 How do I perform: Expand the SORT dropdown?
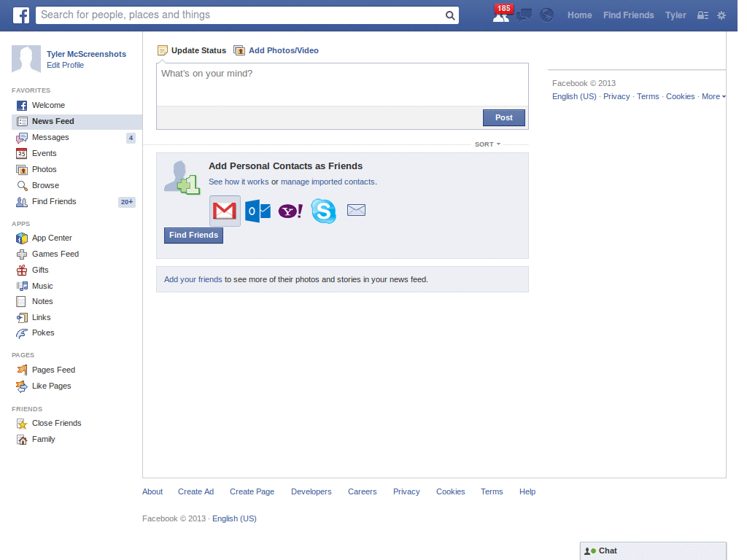coord(487,144)
